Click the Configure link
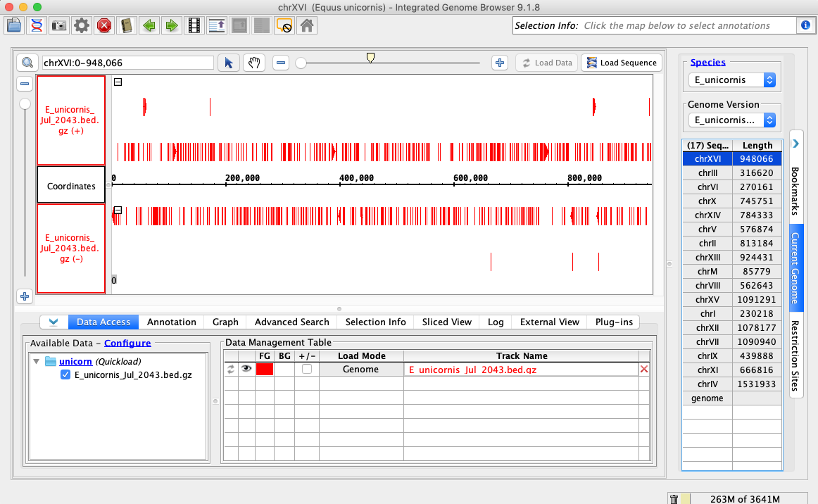Screen dimensions: 818x504 127,343
